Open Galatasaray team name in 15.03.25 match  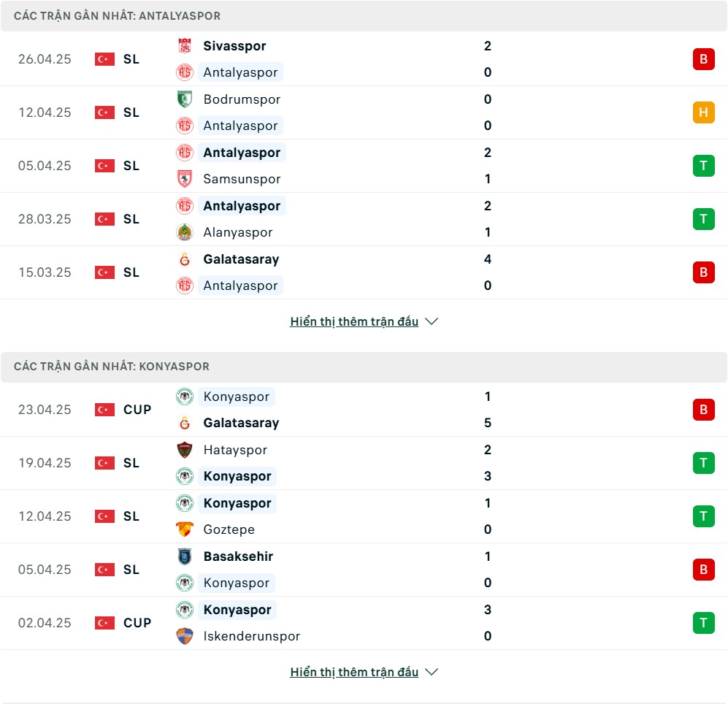pyautogui.click(x=241, y=259)
